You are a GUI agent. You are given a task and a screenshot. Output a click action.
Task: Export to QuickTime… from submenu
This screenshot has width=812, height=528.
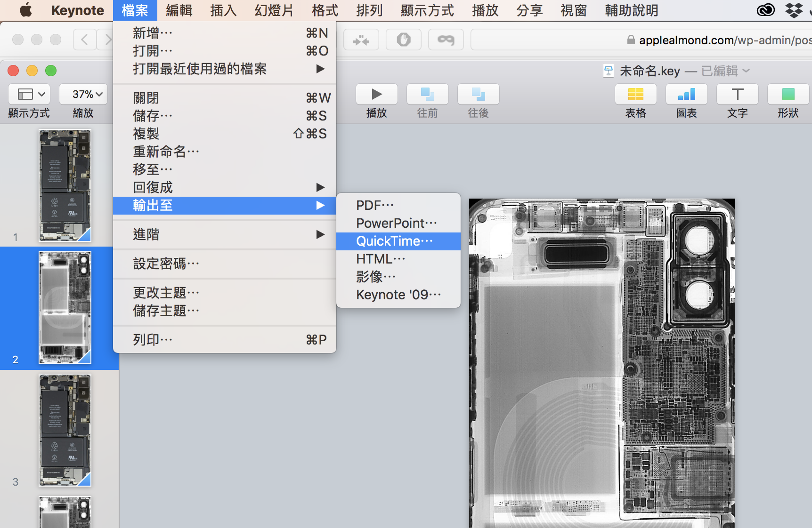click(398, 241)
